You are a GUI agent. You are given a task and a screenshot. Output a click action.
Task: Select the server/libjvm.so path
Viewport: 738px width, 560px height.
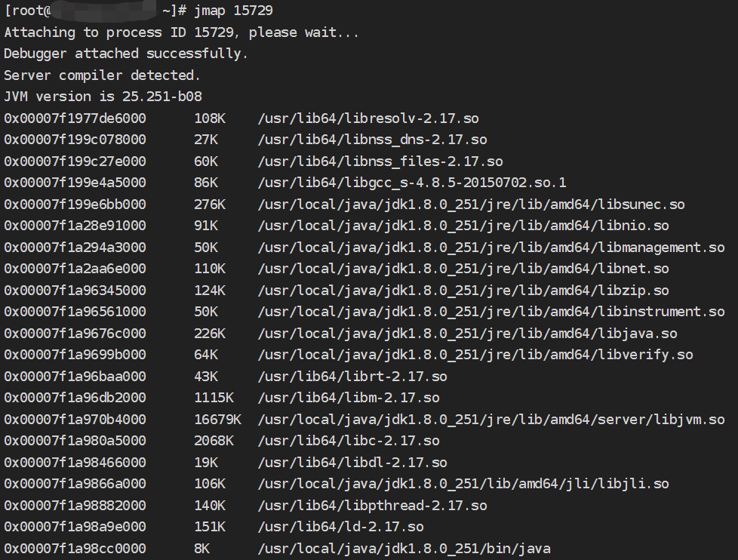point(491,420)
